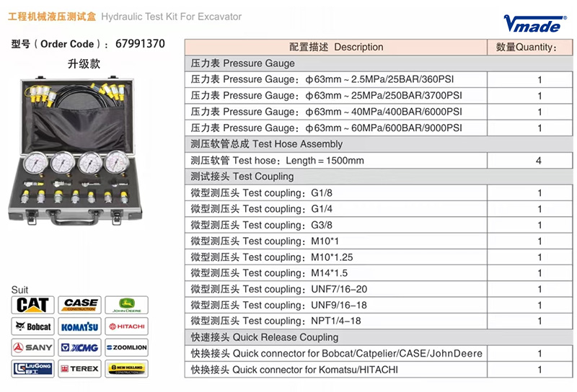Select the Test Hose Assembly section row

336,144
